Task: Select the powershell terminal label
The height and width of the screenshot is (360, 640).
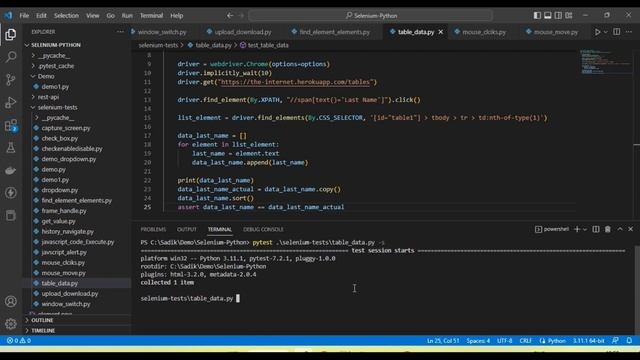Action: 552,229
